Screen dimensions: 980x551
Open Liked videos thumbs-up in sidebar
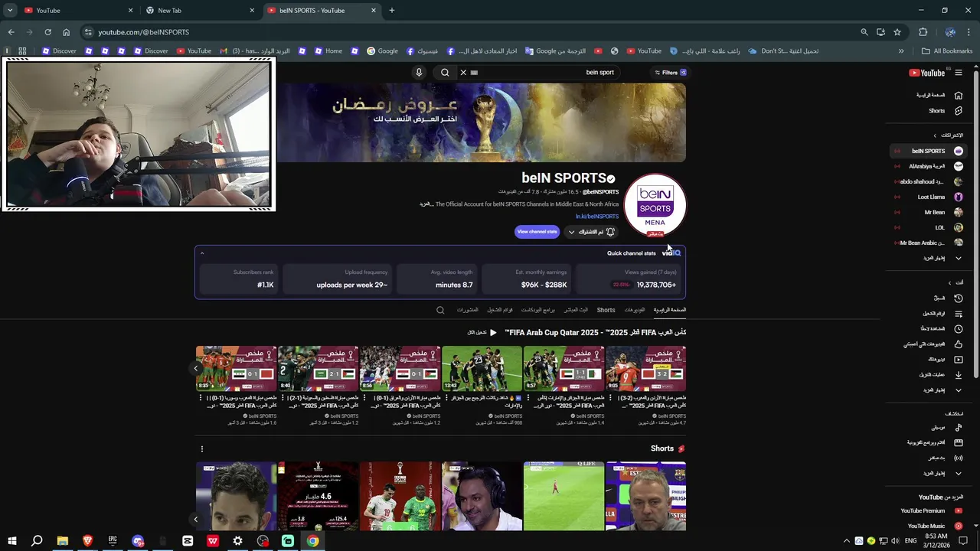point(958,344)
